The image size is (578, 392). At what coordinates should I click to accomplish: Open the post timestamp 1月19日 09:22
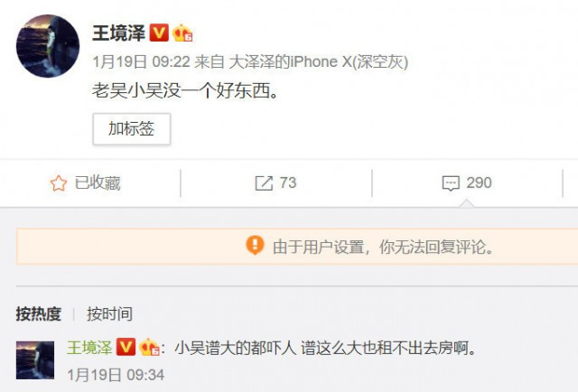pos(141,61)
